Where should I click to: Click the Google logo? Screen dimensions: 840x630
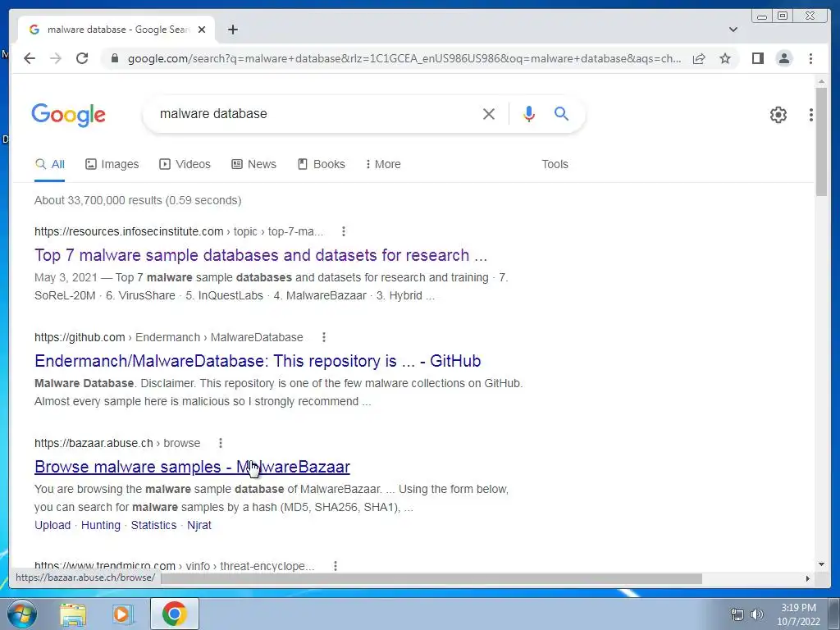click(69, 115)
